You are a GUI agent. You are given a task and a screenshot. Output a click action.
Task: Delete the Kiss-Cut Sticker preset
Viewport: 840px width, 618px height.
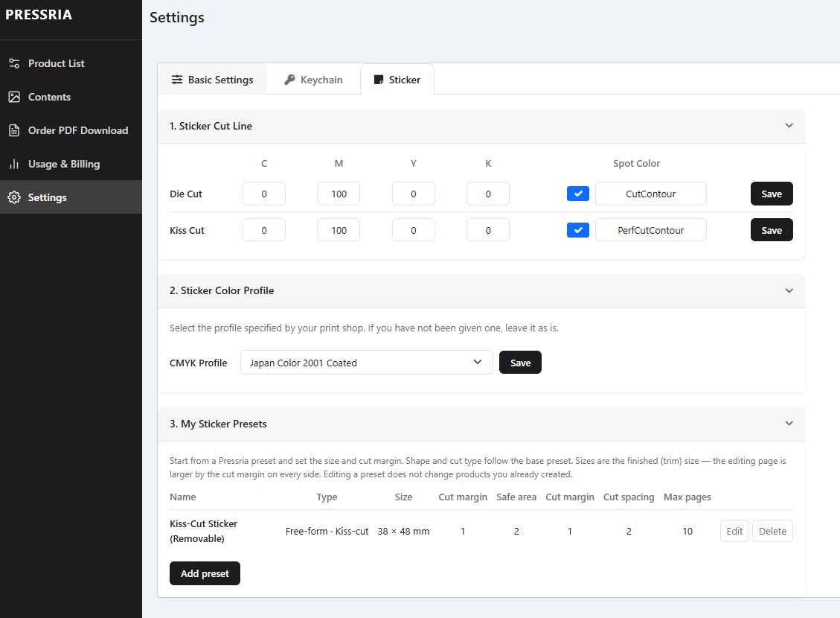coord(772,531)
